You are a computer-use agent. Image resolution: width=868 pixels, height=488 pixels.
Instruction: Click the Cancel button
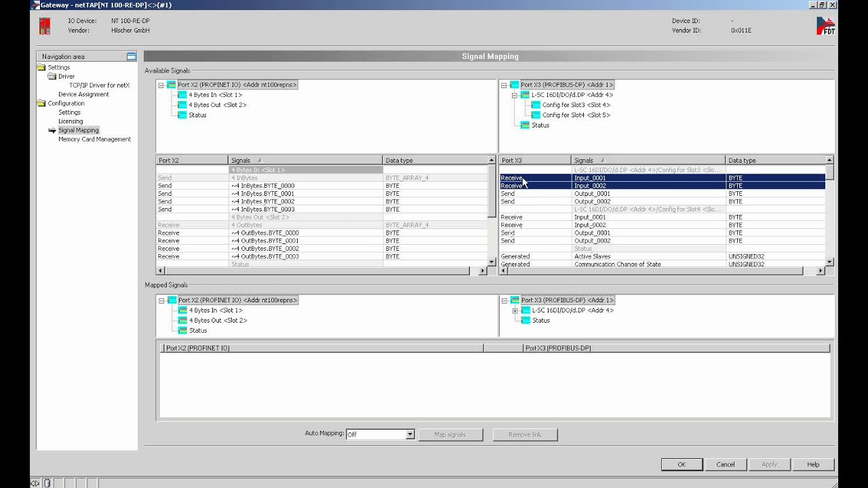click(726, 464)
